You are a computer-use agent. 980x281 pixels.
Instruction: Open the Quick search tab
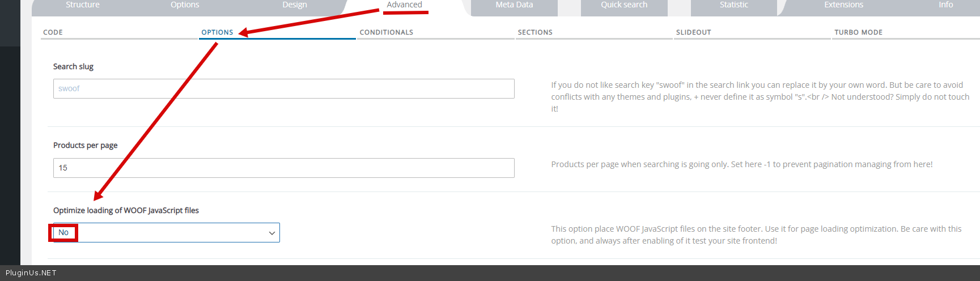624,5
